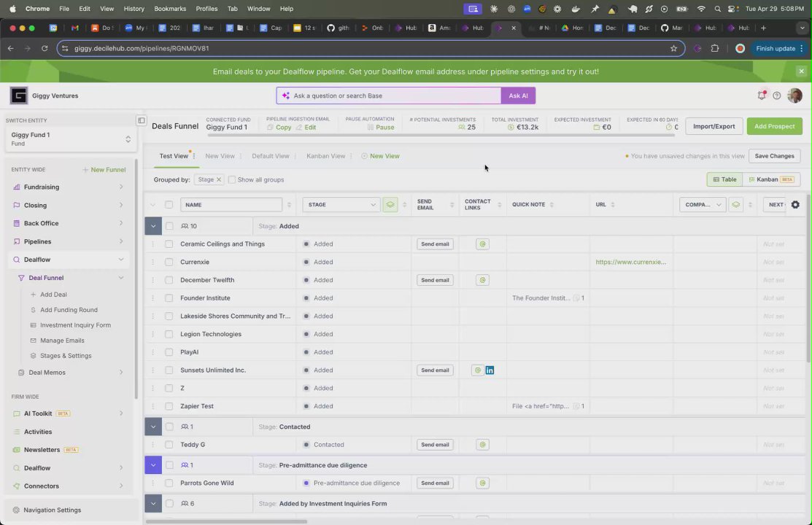Remove the Stage grouping chip

point(219,179)
